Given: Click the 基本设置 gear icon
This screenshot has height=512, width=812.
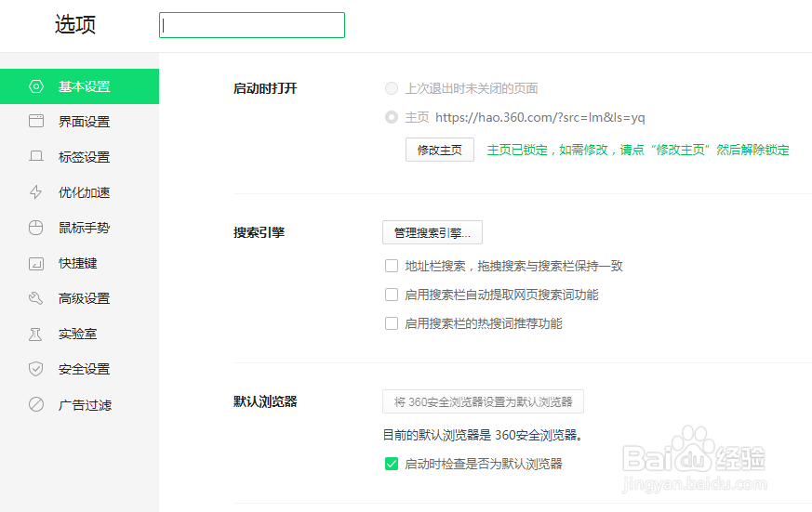Looking at the screenshot, I should (x=36, y=86).
